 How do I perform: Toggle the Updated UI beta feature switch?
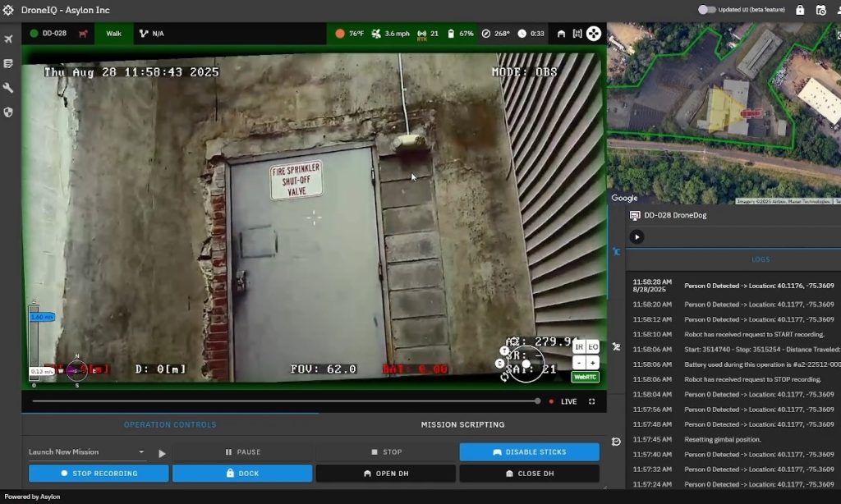click(706, 10)
